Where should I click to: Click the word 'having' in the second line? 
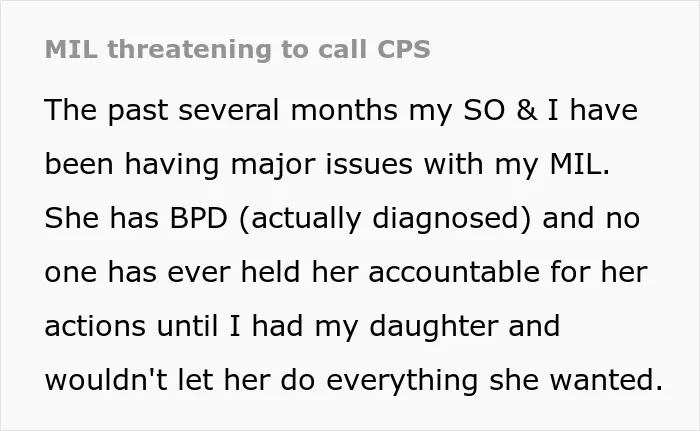pos(172,164)
